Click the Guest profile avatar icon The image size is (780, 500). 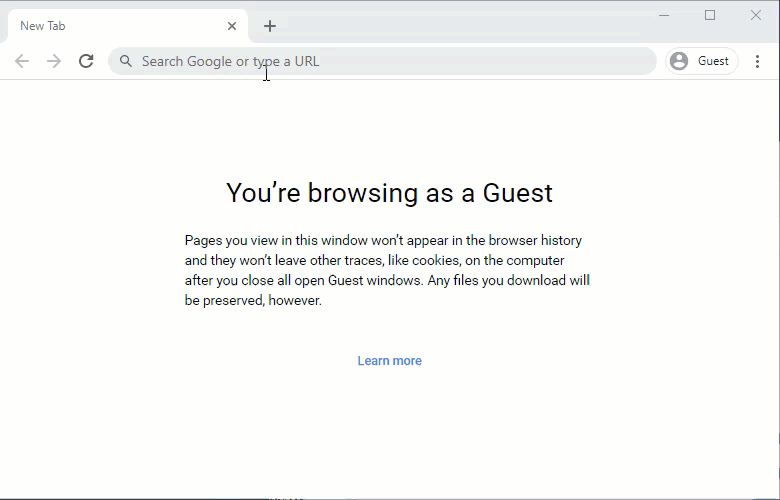pos(679,61)
